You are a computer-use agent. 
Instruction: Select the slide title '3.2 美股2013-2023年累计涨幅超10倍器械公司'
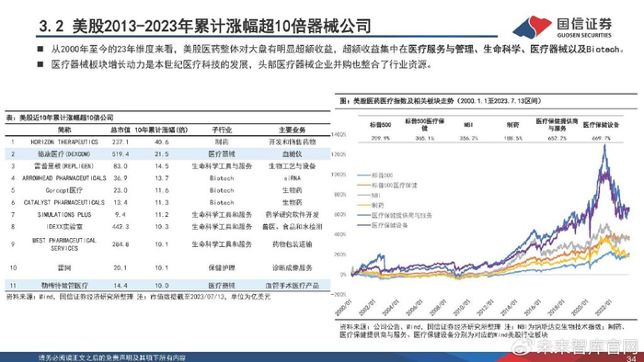[x=205, y=26]
